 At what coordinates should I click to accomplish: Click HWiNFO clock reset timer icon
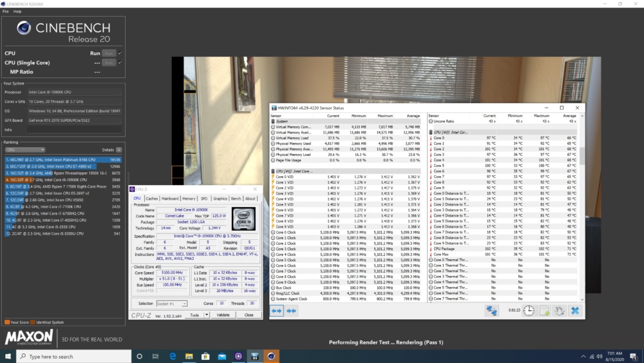[x=529, y=311]
